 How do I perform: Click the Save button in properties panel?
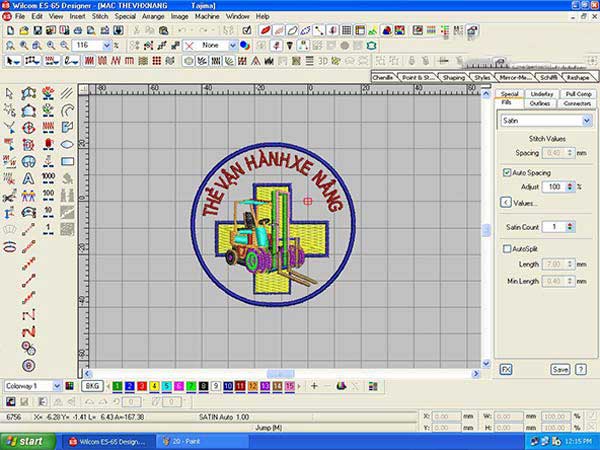tap(560, 369)
